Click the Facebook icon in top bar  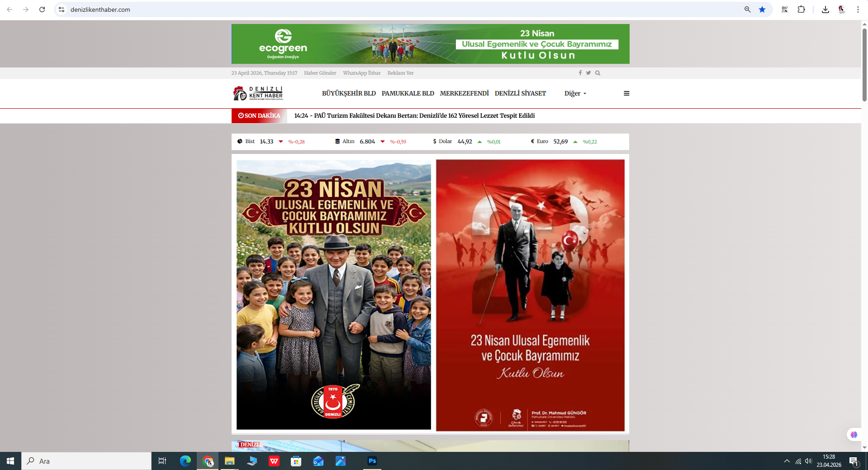pyautogui.click(x=580, y=73)
